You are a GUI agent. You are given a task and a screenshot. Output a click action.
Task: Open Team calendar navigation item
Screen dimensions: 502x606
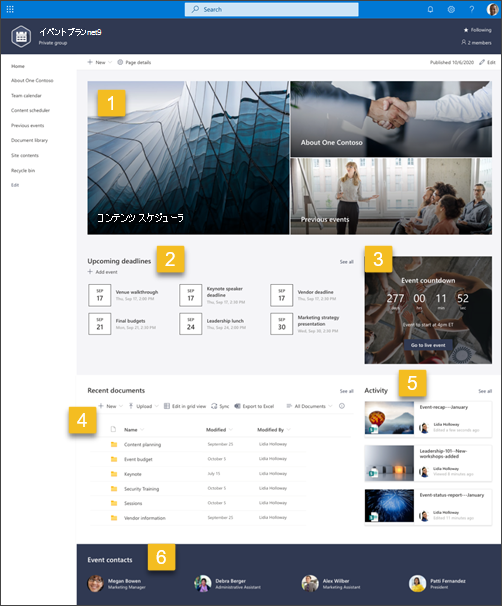pyautogui.click(x=26, y=95)
